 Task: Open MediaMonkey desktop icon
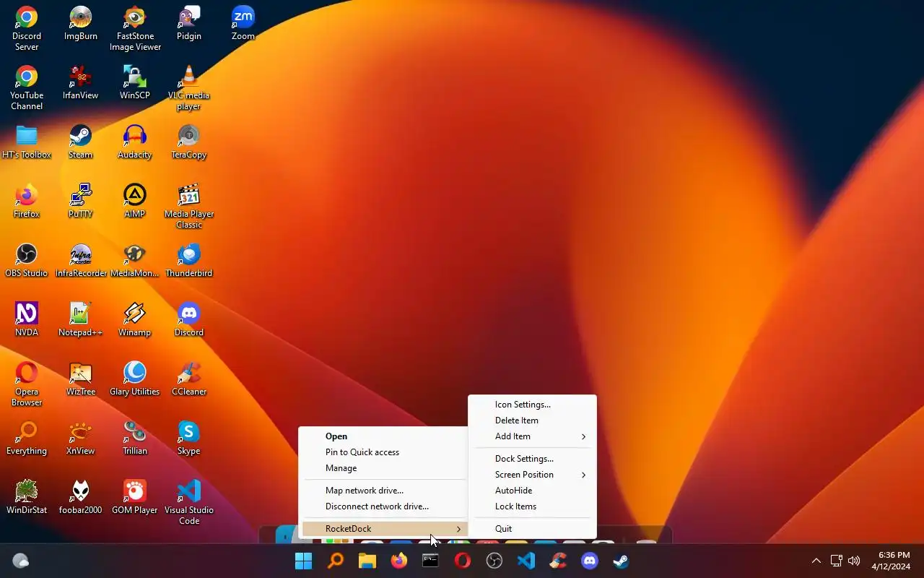click(x=135, y=260)
